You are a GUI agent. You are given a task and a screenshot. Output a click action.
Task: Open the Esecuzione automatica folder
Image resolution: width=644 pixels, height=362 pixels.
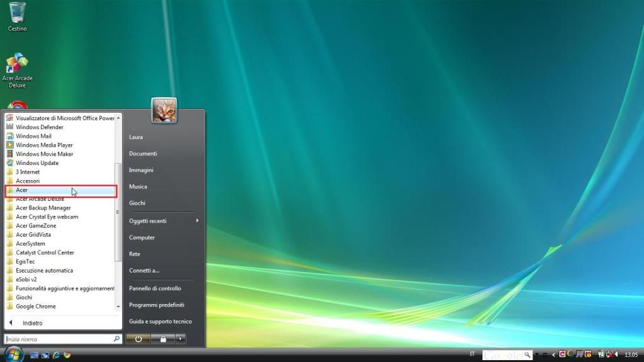[x=60, y=271]
